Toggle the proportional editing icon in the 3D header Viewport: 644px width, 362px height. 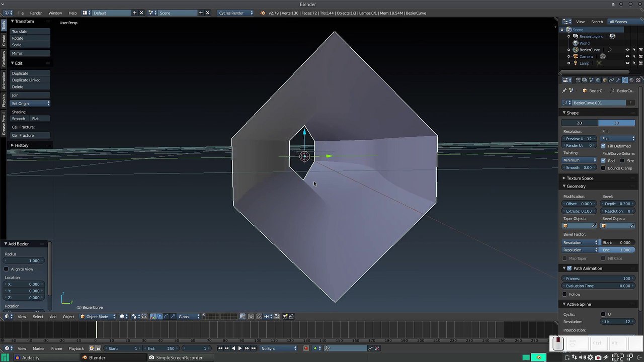(251, 316)
